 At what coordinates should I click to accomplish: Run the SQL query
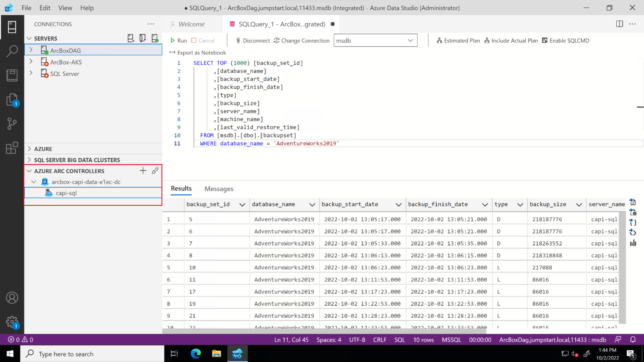[178, 40]
